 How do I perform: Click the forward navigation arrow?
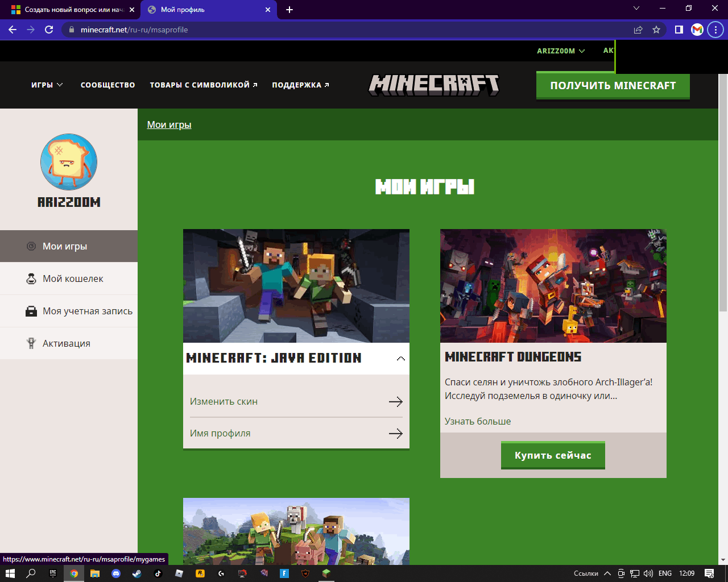click(x=31, y=30)
